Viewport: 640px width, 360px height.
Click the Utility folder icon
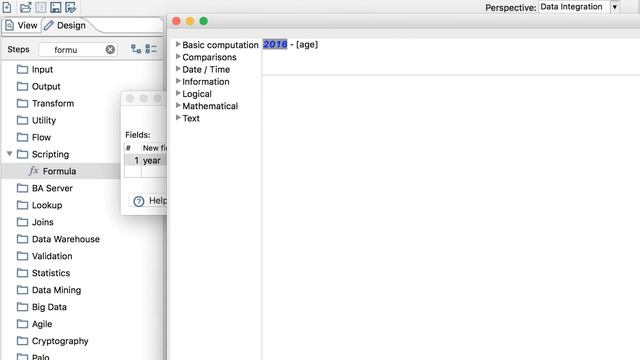pos(22,120)
